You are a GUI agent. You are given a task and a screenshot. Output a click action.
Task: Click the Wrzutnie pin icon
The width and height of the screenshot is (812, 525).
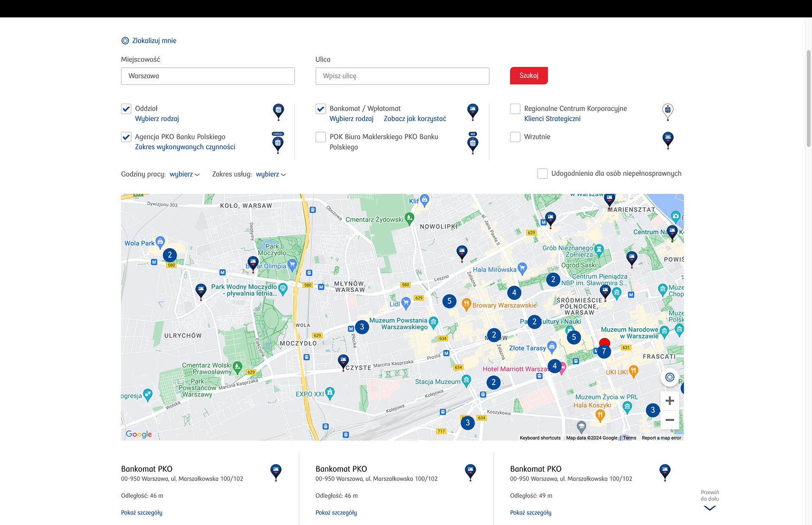click(668, 140)
